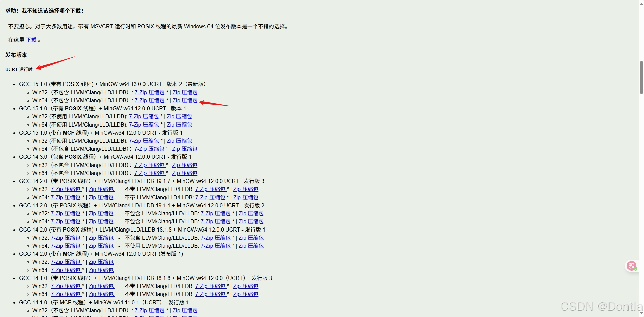Image resolution: width=644 pixels, height=317 pixels.
Task: Download Win64 不带 LLVM Zip for GCC 14.2.0 发行版 3
Action: point(246,197)
